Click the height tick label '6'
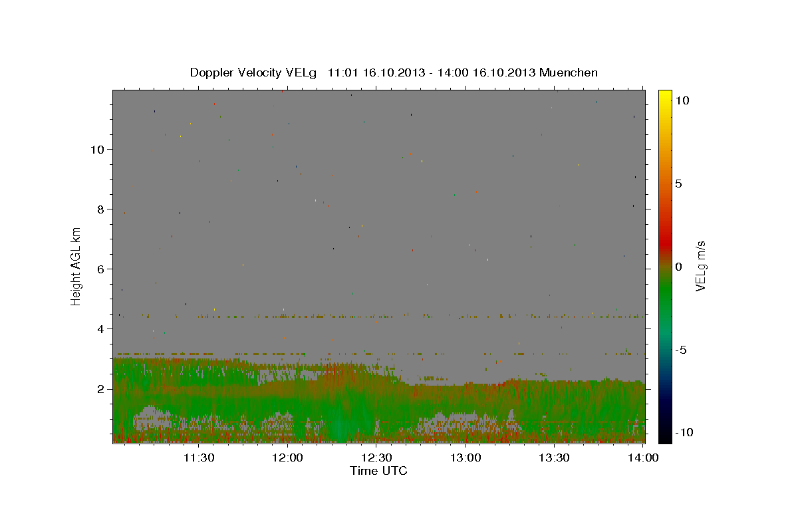The width and height of the screenshot is (798, 532). (101, 269)
